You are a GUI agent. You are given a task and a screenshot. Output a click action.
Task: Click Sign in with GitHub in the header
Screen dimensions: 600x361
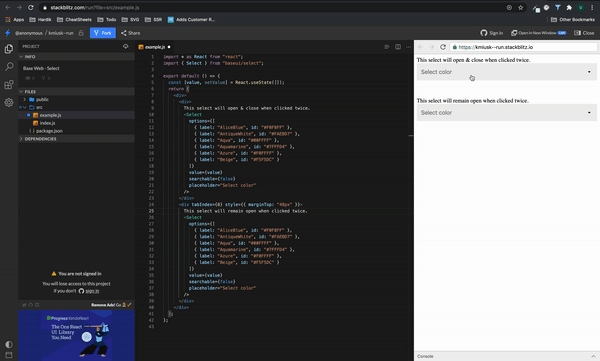point(492,33)
